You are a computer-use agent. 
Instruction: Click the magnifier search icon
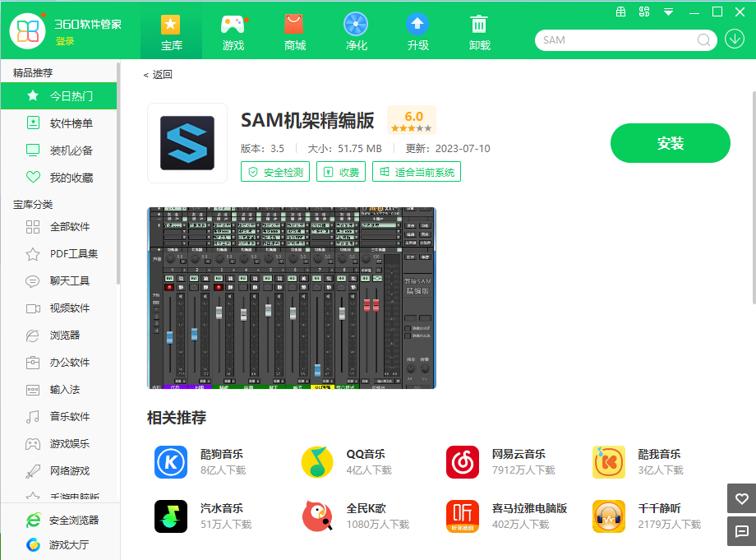point(703,40)
